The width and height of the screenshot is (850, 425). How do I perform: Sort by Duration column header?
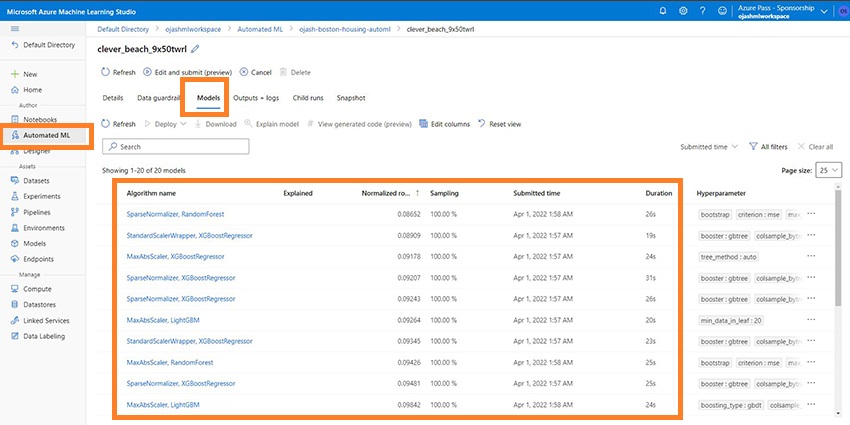point(659,193)
